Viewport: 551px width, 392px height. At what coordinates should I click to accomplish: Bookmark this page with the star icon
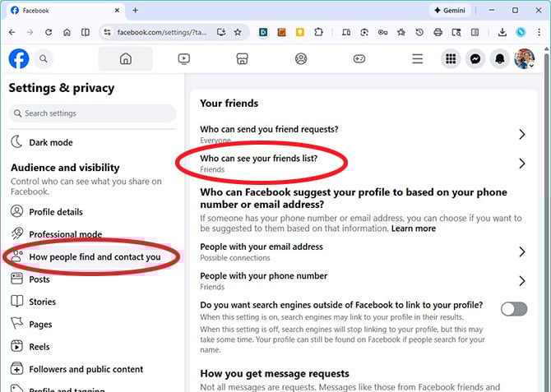(x=238, y=32)
